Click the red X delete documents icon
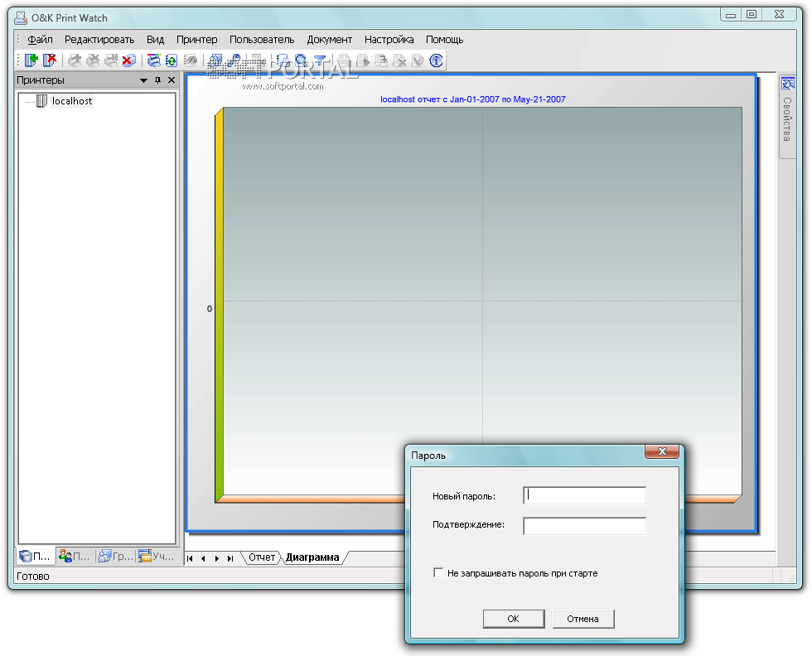 click(129, 60)
